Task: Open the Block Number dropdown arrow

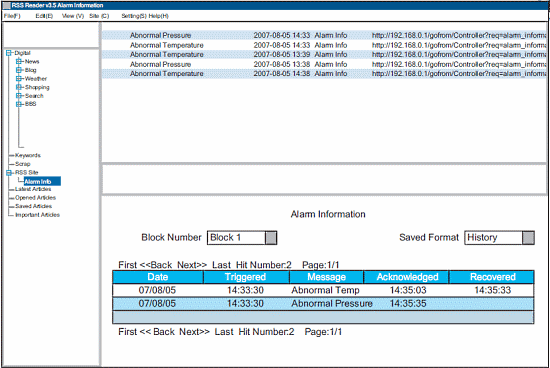Action: coord(271,238)
